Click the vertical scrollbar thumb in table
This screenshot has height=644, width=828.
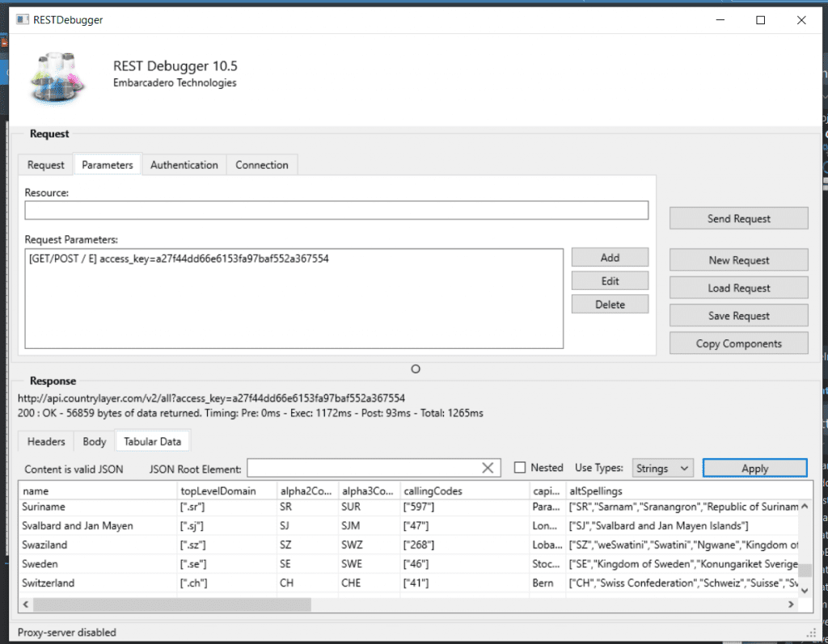click(805, 570)
